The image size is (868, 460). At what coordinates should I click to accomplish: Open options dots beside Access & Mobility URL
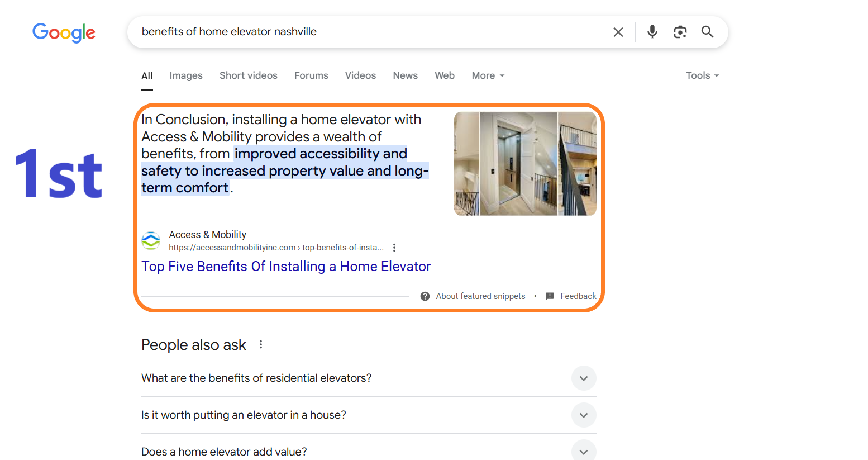point(394,248)
